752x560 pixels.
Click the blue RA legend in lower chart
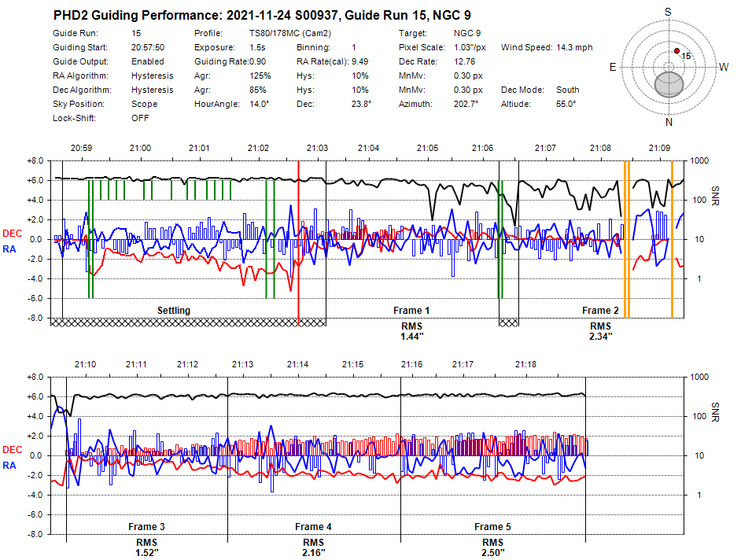[x=9, y=466]
